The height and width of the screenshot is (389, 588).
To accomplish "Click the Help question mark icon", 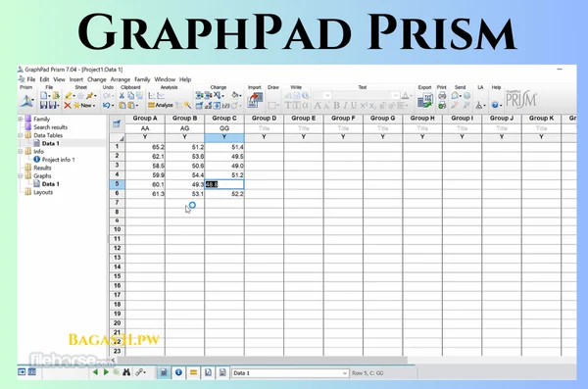I will pos(495,105).
